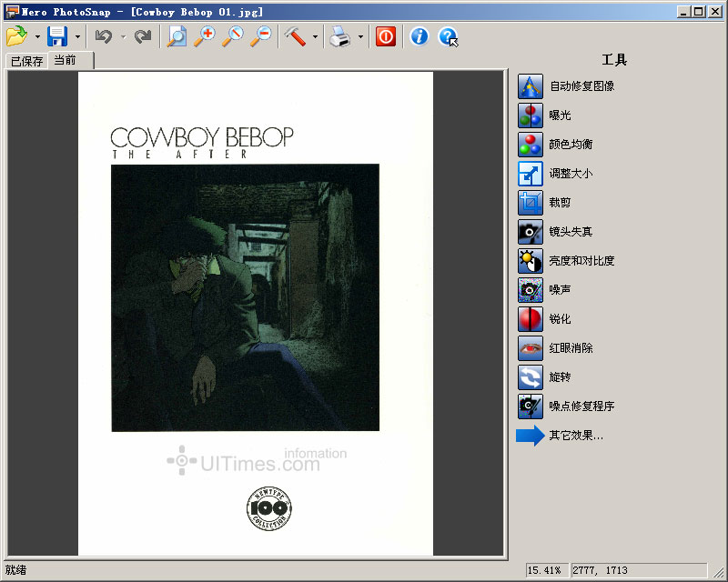Screen dimensions: 728x582
Task: Click the context help question mark icon
Action: coord(448,36)
